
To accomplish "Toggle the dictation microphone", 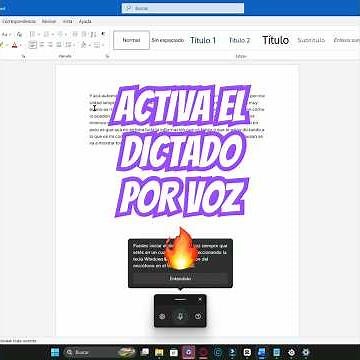I will [180, 316].
